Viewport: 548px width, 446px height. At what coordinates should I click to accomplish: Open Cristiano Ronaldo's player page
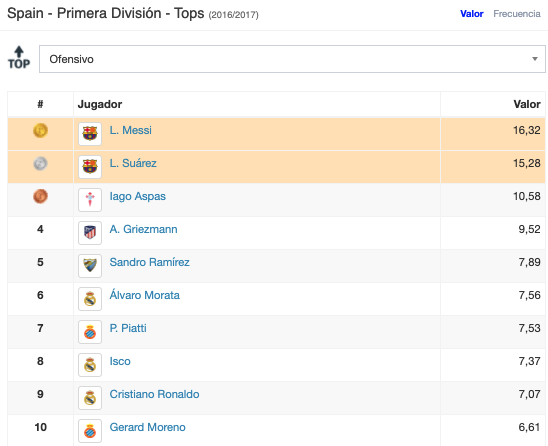point(154,394)
